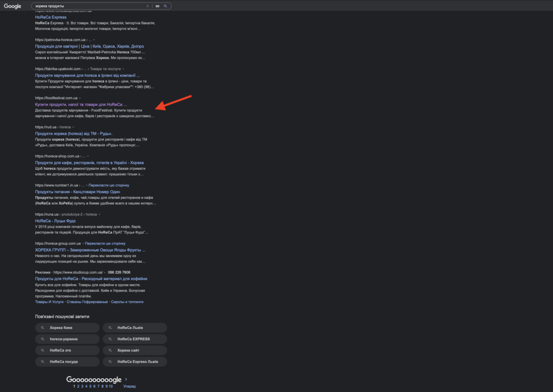Expand arrow beside horeca-shop.com.ua URL

(x=88, y=156)
